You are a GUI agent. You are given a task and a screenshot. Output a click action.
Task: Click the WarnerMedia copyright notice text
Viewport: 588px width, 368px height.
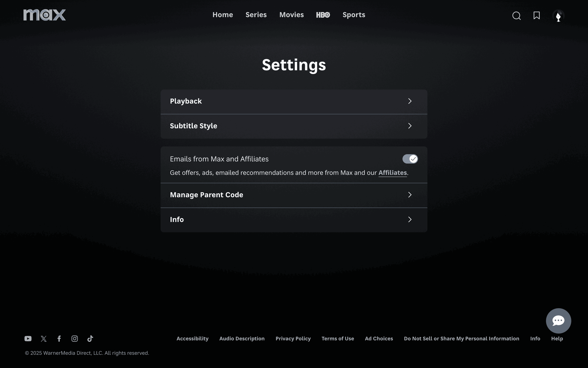coord(87,353)
